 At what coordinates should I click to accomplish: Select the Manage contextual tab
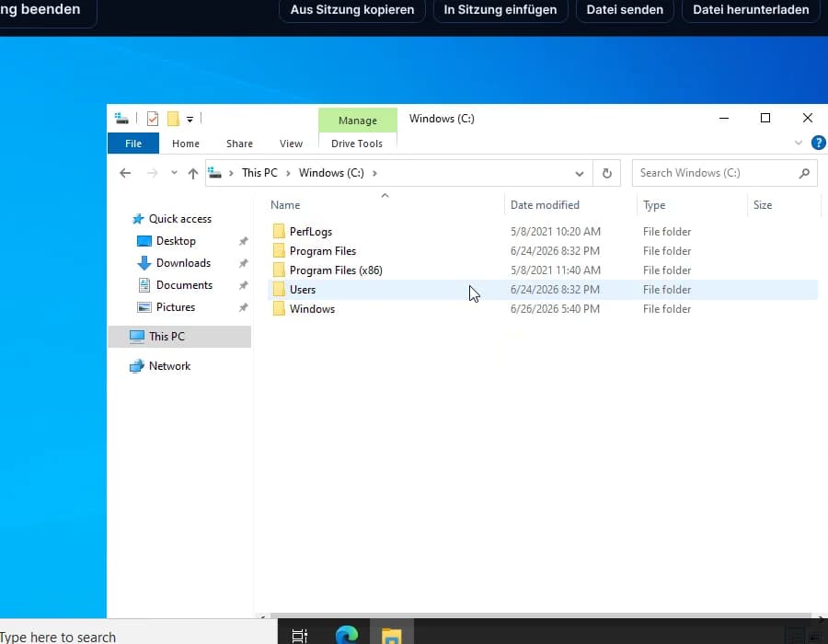(358, 121)
